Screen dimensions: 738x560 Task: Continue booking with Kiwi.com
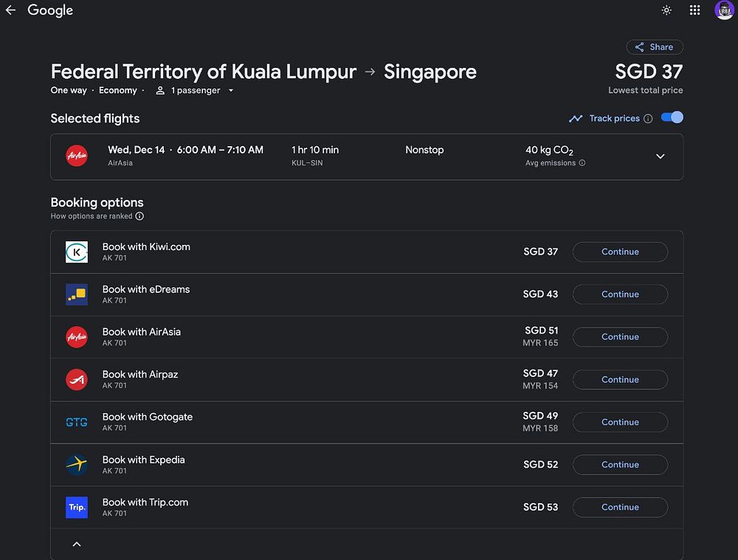[x=620, y=252]
